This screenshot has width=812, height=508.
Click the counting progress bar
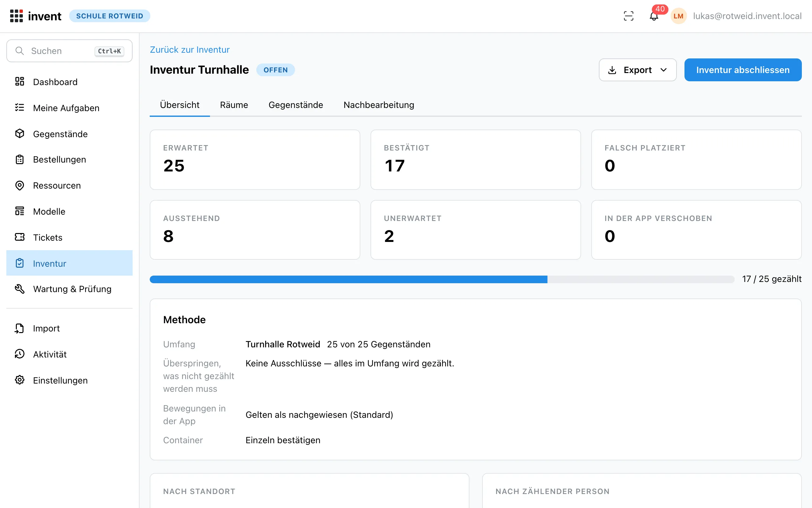pyautogui.click(x=442, y=279)
